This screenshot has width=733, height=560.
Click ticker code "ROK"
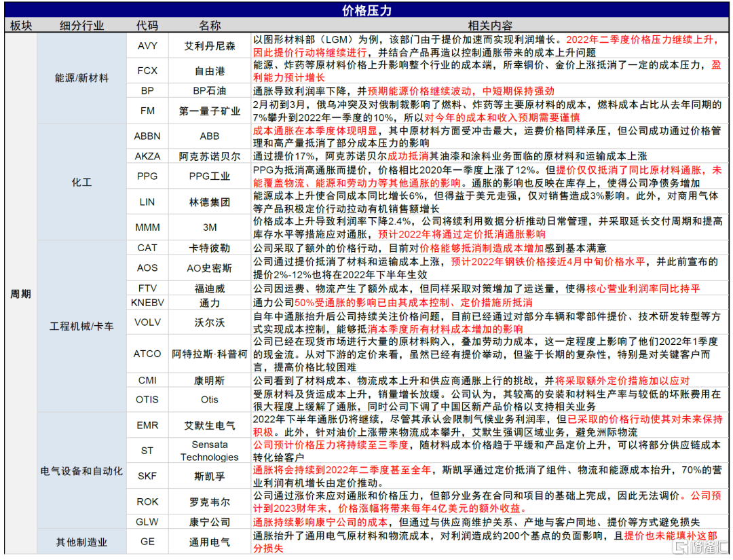pos(147,502)
